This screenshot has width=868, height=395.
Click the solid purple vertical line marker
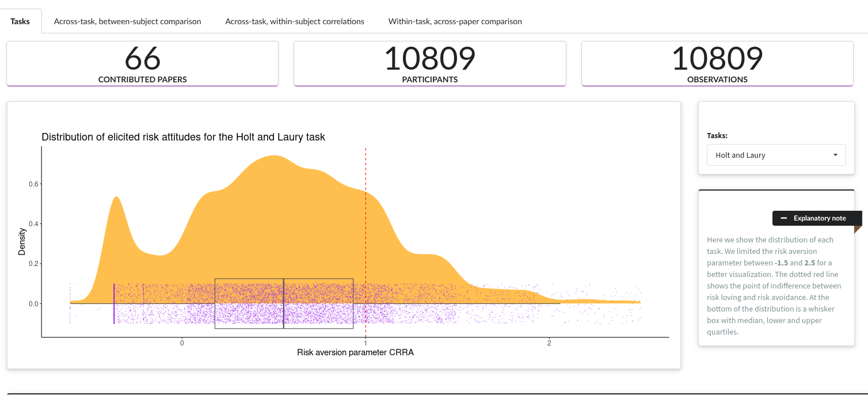(x=114, y=303)
